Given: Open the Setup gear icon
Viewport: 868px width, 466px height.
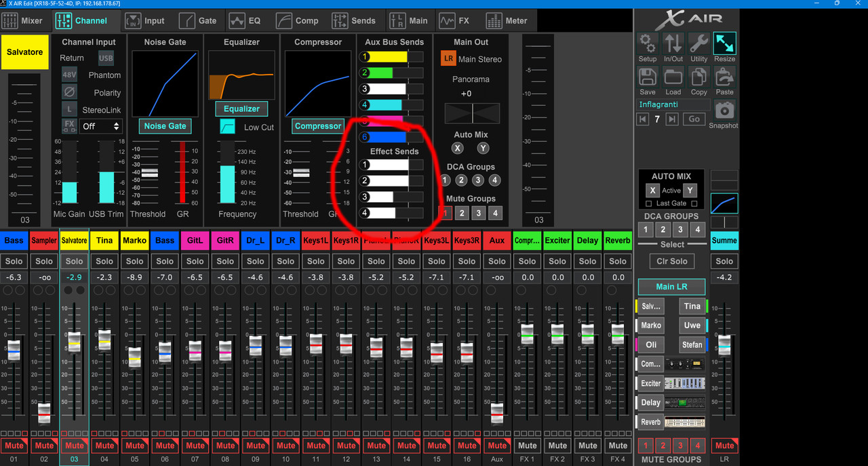Looking at the screenshot, I should click(x=648, y=43).
